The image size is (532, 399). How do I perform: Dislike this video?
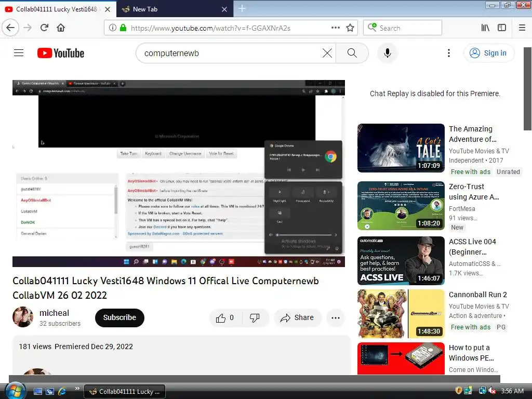255,318
